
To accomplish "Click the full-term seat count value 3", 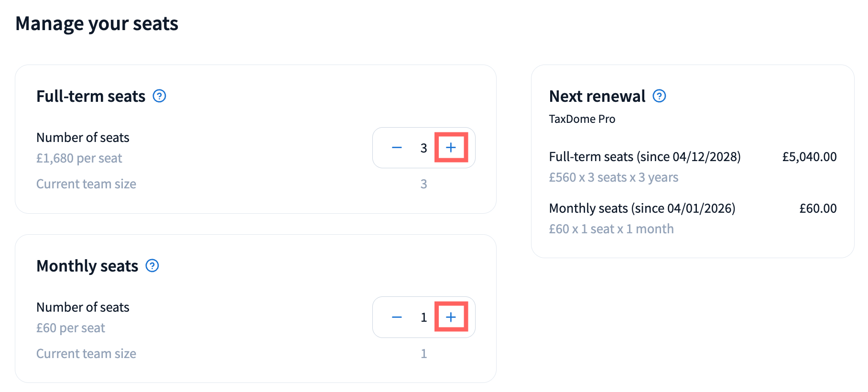I will [423, 148].
